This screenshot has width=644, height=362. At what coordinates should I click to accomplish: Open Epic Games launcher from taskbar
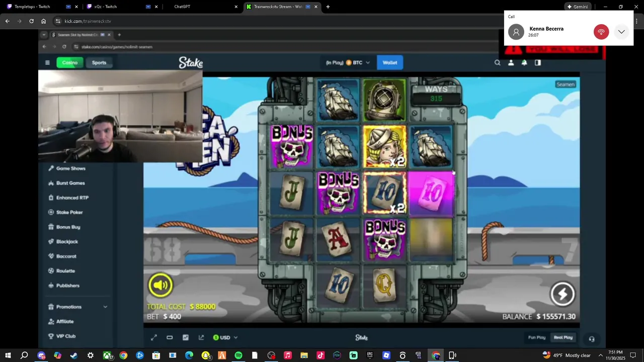click(x=370, y=355)
